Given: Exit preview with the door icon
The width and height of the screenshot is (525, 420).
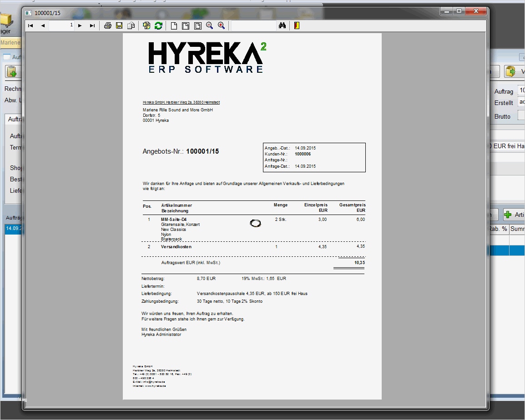Looking at the screenshot, I should click(x=297, y=26).
